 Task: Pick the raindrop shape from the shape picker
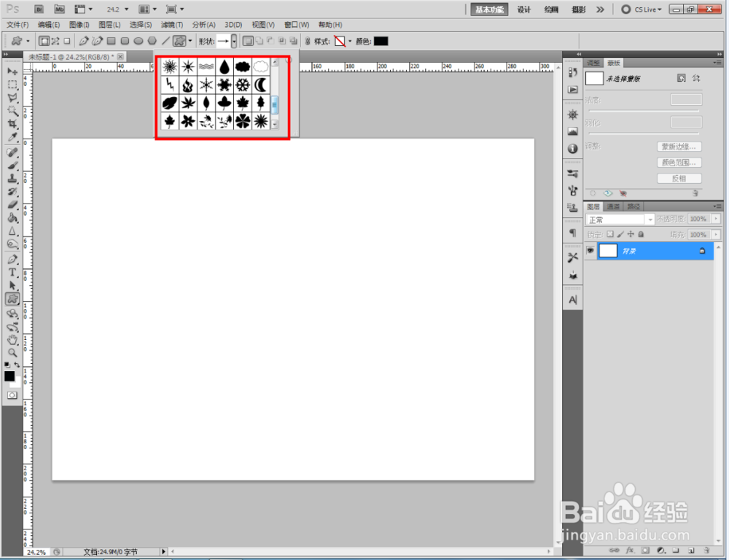click(x=225, y=67)
